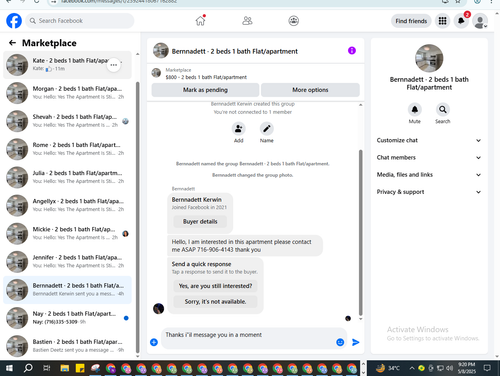
Task: Click the Find friends button
Action: click(411, 21)
